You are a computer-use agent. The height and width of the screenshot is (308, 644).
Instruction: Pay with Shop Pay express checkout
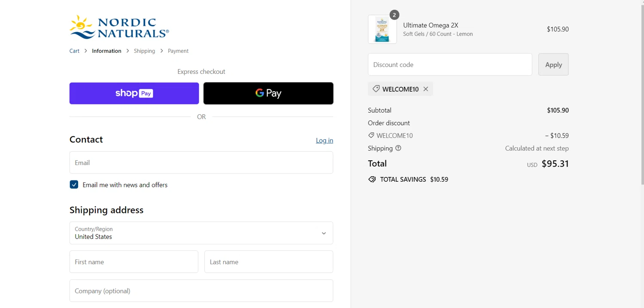(134, 93)
